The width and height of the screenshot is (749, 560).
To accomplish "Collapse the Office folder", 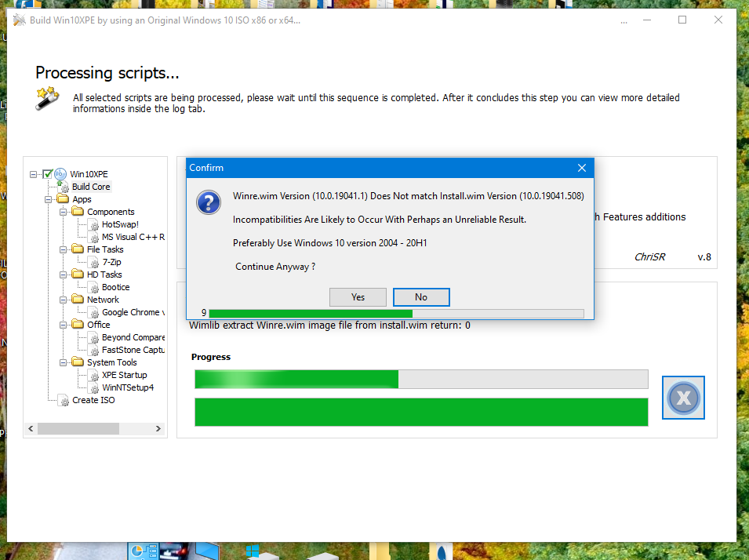I will [63, 325].
